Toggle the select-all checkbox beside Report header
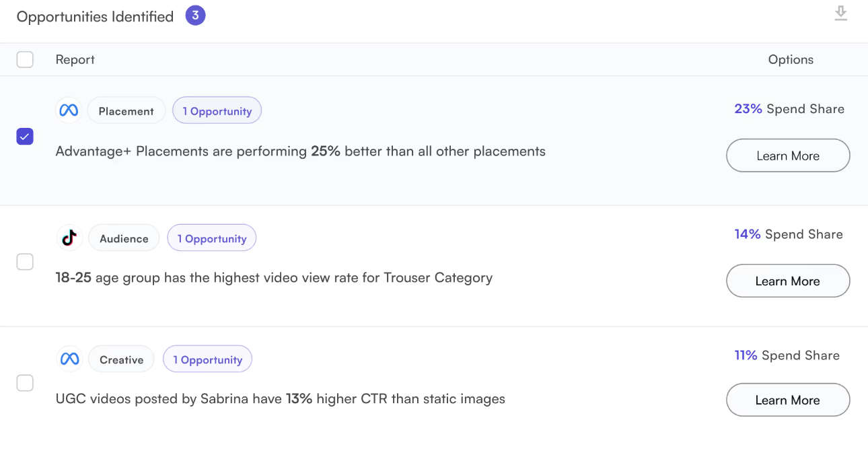Screen dimensions: 868x455 pos(25,60)
